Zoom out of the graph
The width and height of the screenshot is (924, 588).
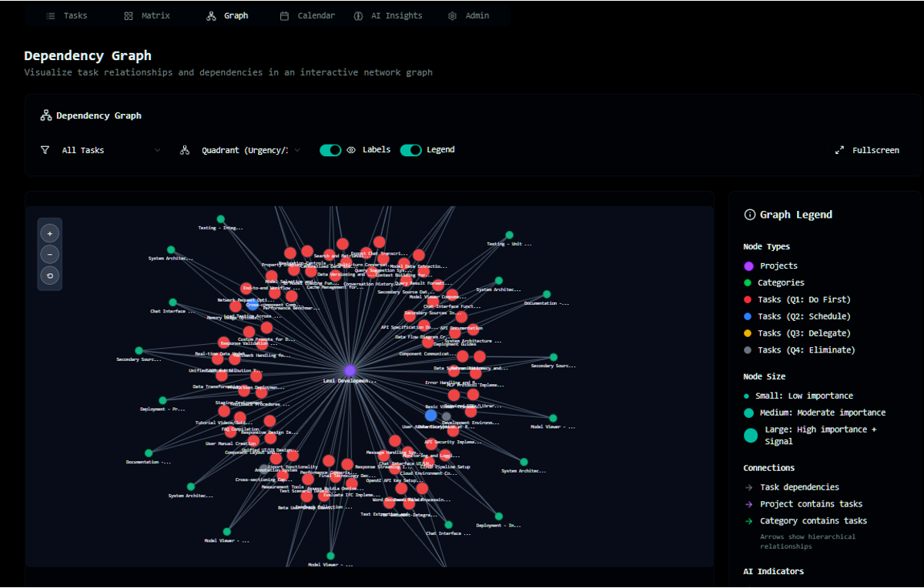[50, 255]
